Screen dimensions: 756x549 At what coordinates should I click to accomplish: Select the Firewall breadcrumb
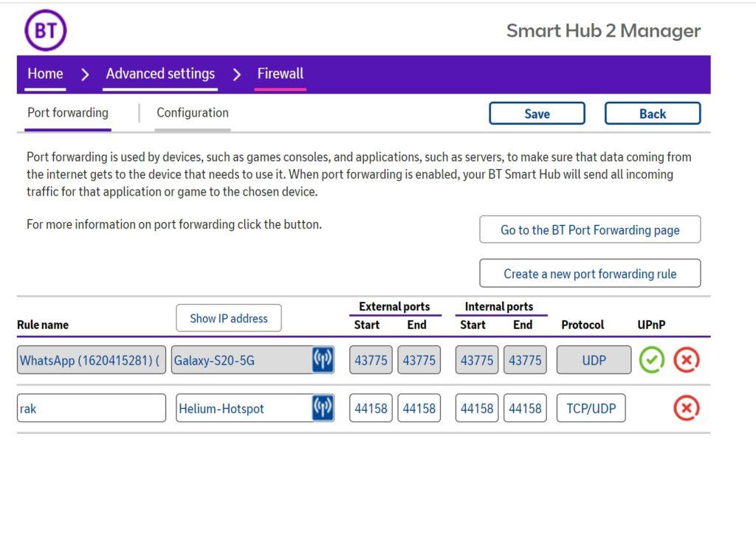click(280, 74)
